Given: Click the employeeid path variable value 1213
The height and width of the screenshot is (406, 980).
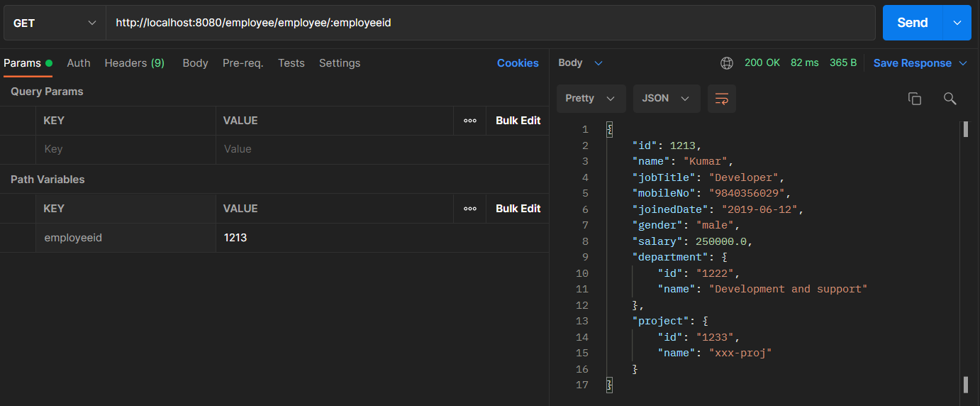Looking at the screenshot, I should coord(235,238).
